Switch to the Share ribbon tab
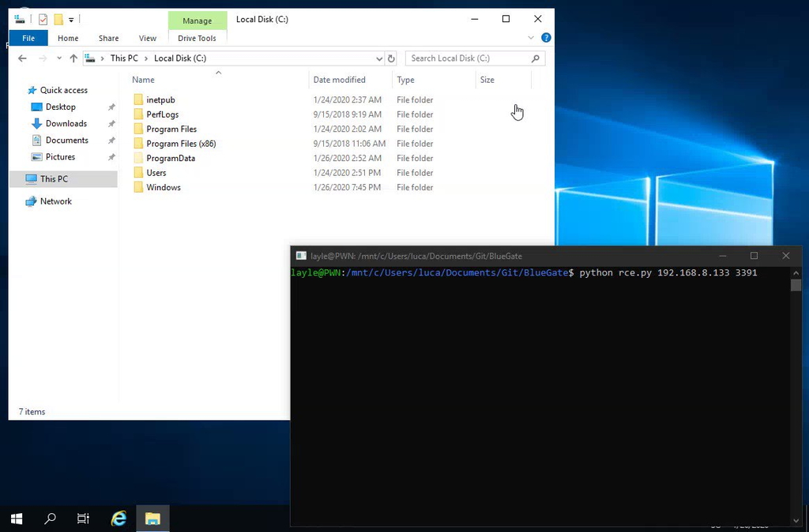Viewport: 809px width, 532px height. 108,38
